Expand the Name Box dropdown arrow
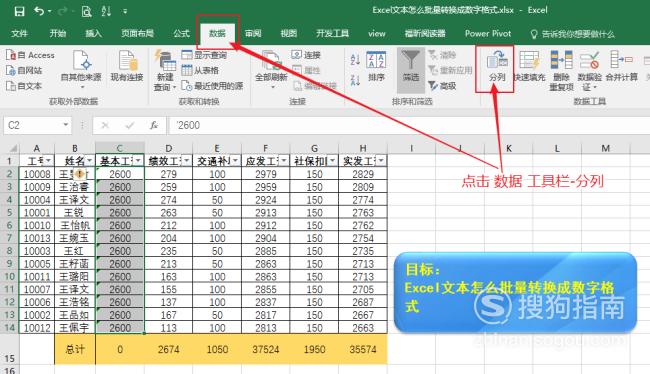 pos(65,125)
